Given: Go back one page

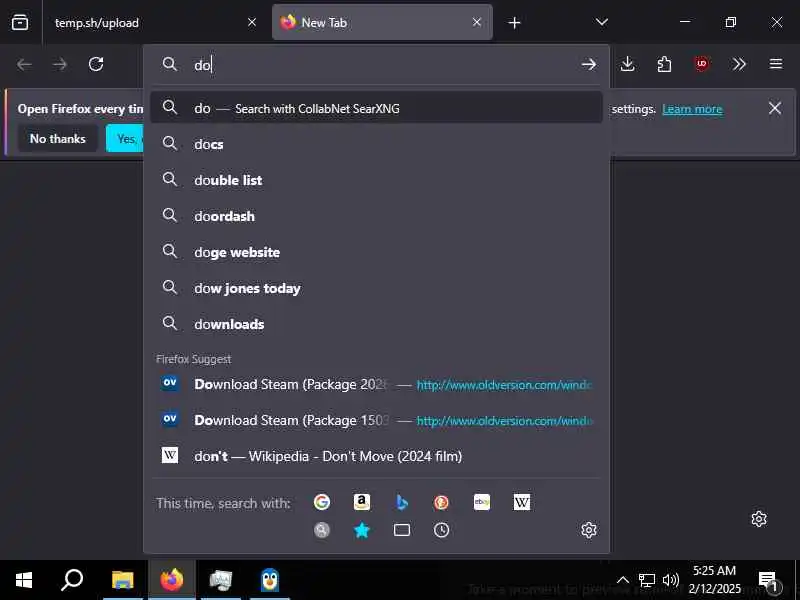Looking at the screenshot, I should click(x=24, y=64).
